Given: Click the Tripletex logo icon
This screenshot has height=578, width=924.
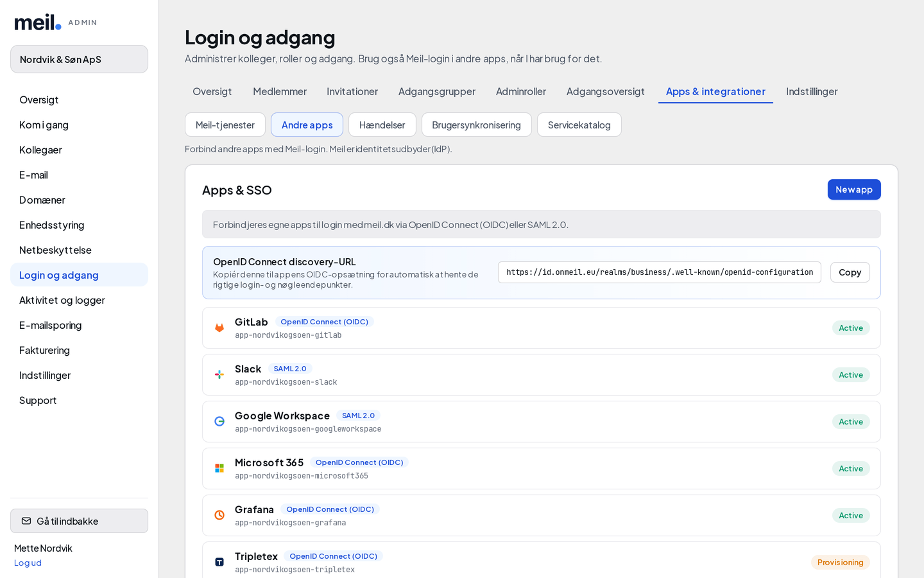Looking at the screenshot, I should tap(219, 563).
